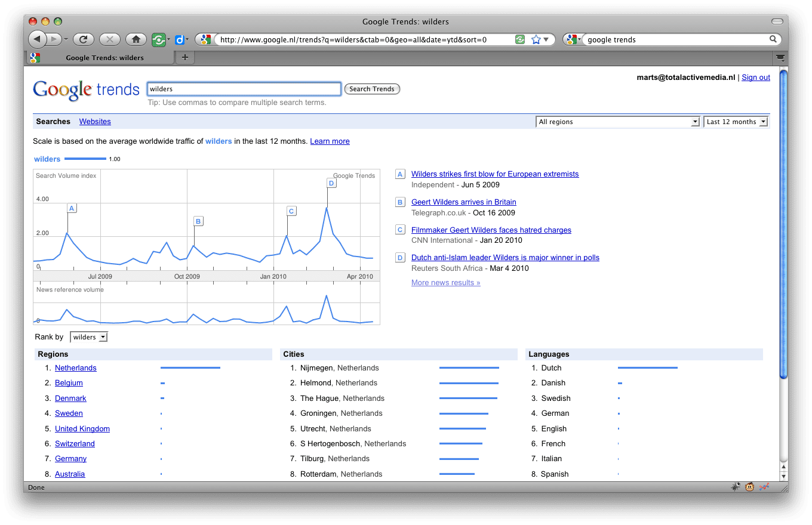Image resolution: width=812 pixels, height=525 pixels.
Task: Open 'Dutch anti-Islam leader Wilders is major winner' link
Action: (x=505, y=258)
